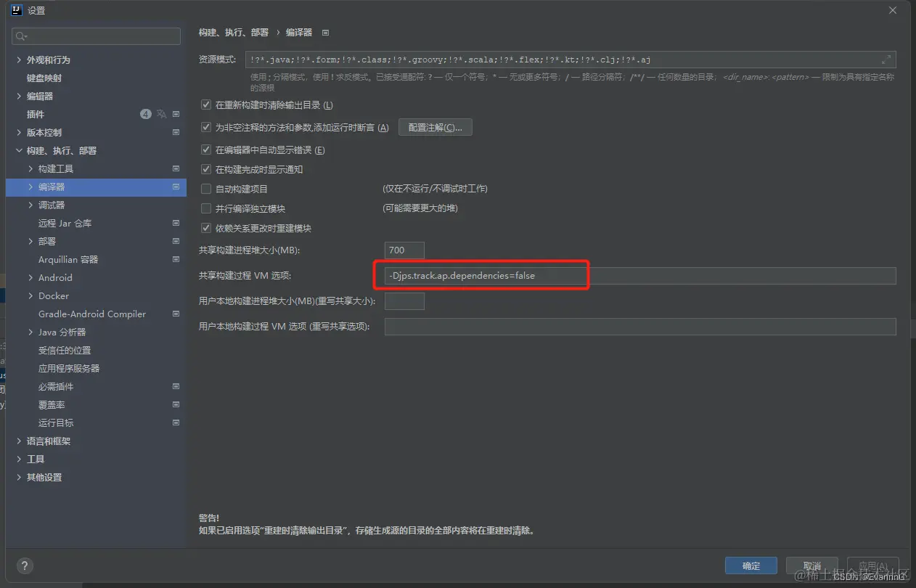The height and width of the screenshot is (588, 916).
Task: Select 插件 in settings tree
Action: (x=36, y=114)
